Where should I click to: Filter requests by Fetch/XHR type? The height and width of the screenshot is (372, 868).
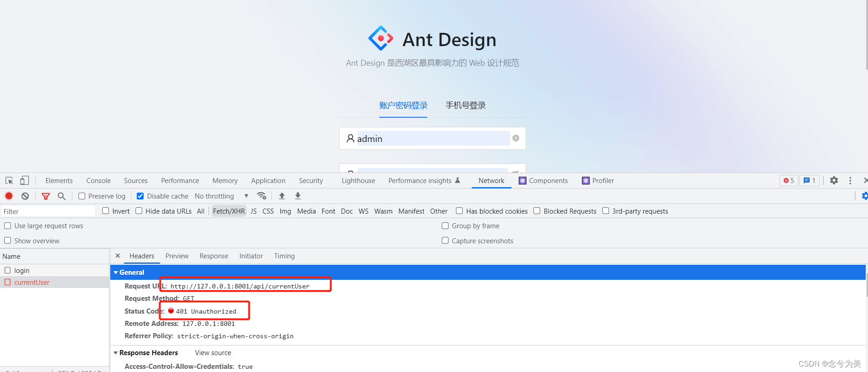coord(229,211)
